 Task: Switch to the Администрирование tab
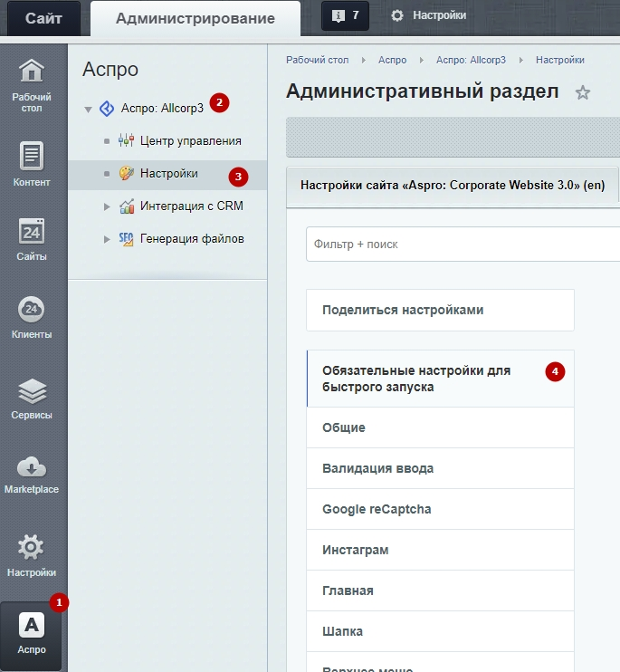tap(196, 18)
